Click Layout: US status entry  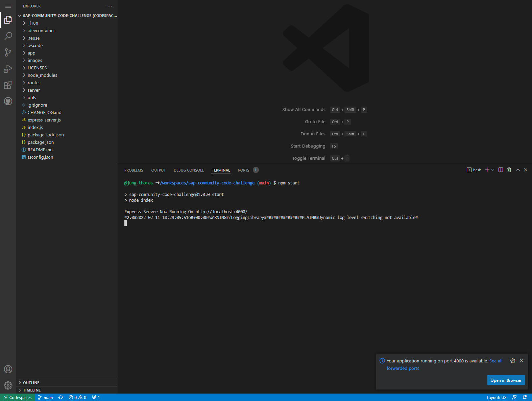(x=497, y=397)
